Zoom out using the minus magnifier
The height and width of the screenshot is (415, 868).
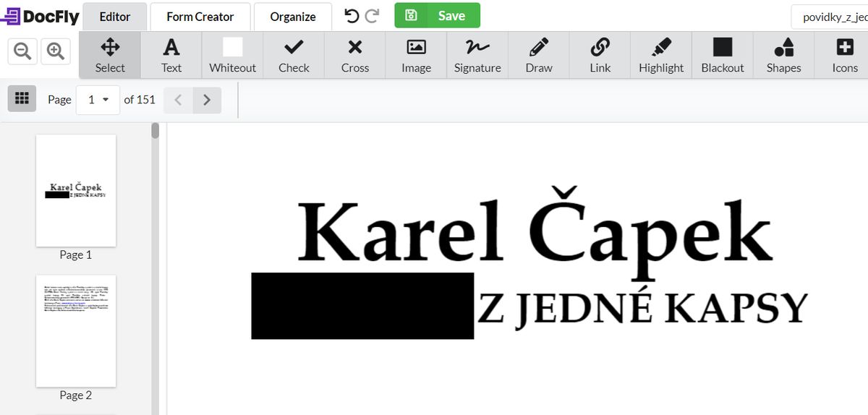(x=22, y=51)
